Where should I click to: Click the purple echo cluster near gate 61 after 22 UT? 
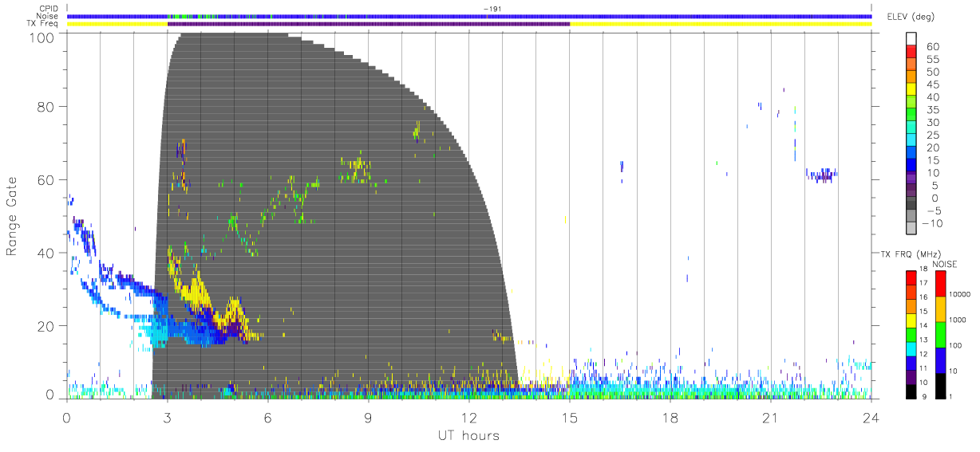(822, 175)
